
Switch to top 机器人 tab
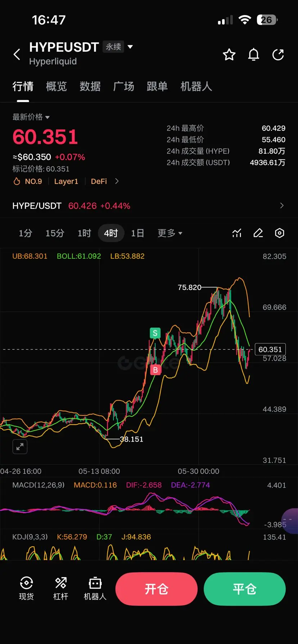click(x=196, y=86)
